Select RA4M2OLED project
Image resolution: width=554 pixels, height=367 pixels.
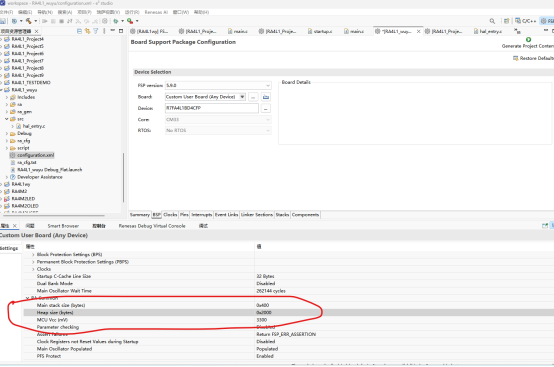tap(25, 206)
